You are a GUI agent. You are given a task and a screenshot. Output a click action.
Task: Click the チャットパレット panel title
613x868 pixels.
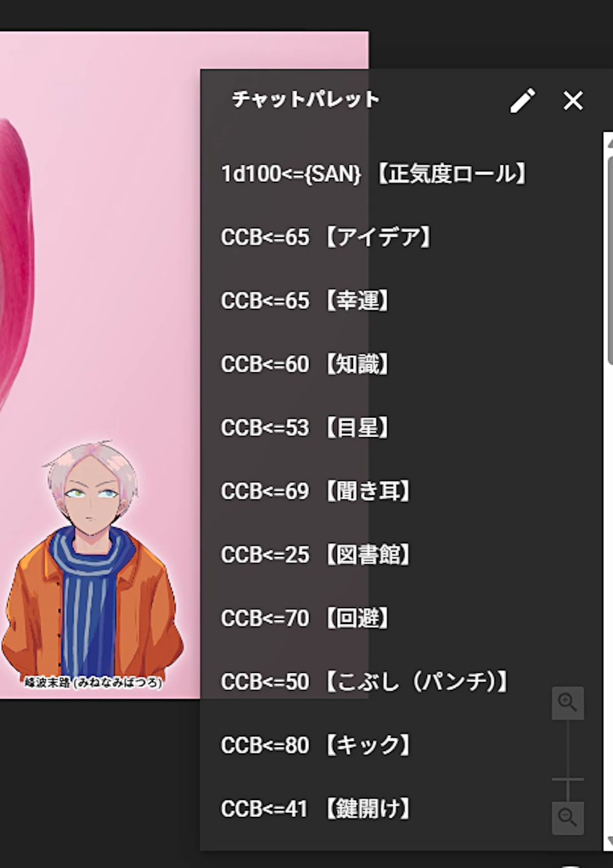click(x=306, y=99)
